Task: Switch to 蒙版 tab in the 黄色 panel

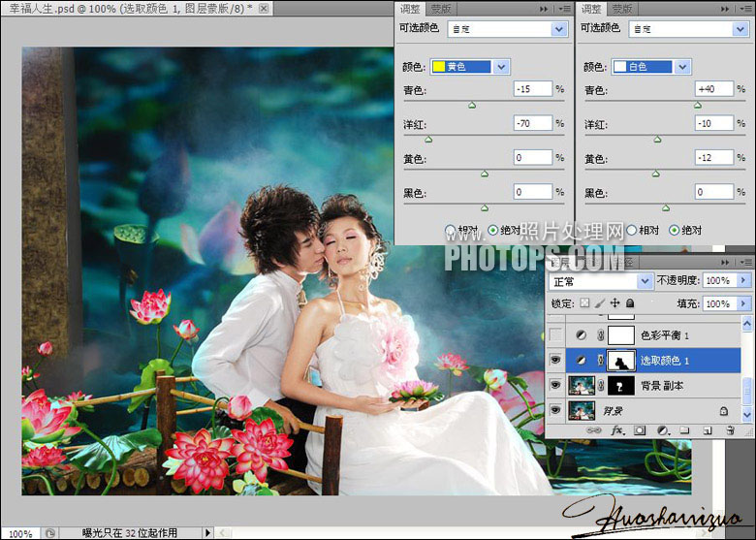Action: pyautogui.click(x=440, y=9)
